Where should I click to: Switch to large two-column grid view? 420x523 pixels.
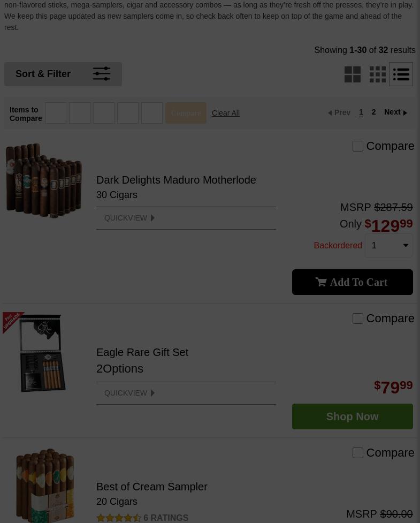point(353,74)
